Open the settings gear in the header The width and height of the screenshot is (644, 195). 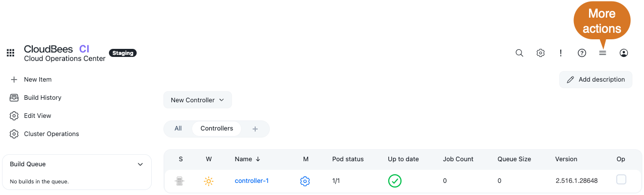tap(541, 53)
